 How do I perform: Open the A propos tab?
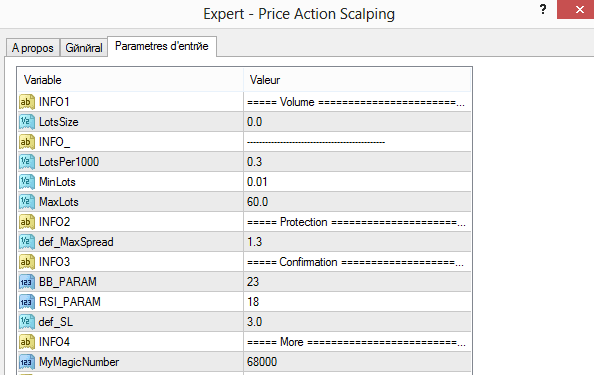coord(33,48)
